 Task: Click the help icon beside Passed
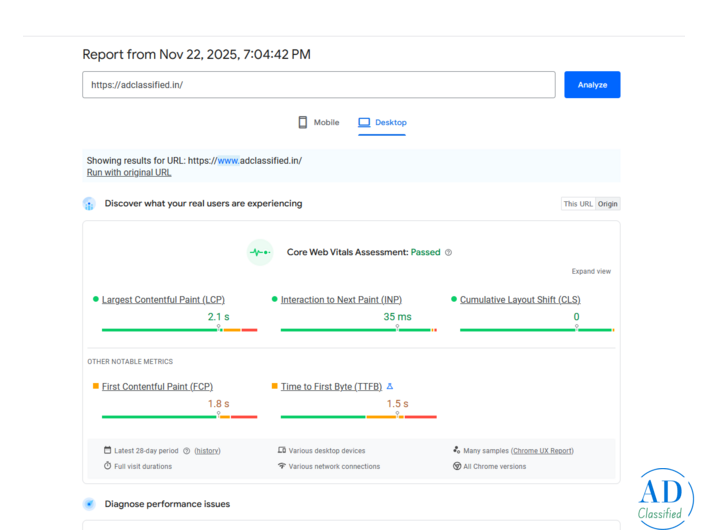[448, 252]
